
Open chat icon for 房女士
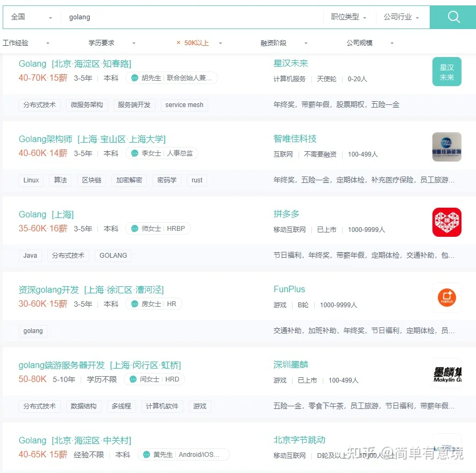click(x=134, y=304)
